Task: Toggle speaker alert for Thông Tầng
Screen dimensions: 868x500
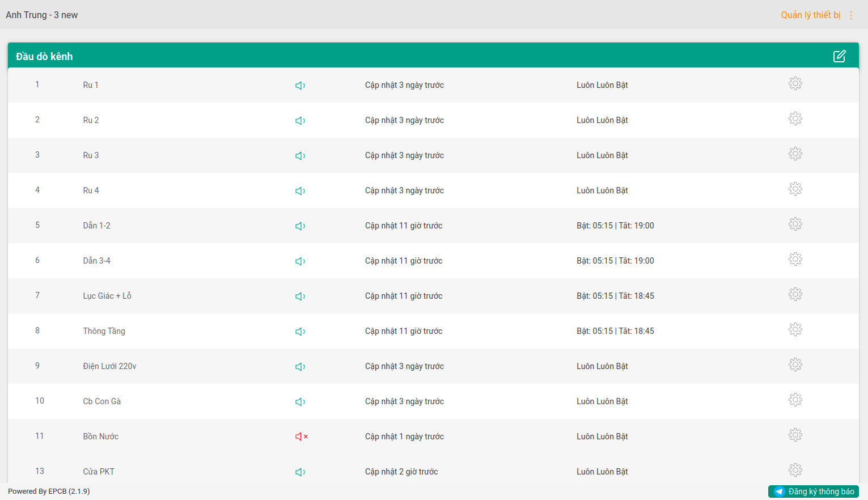Action: [x=300, y=332]
